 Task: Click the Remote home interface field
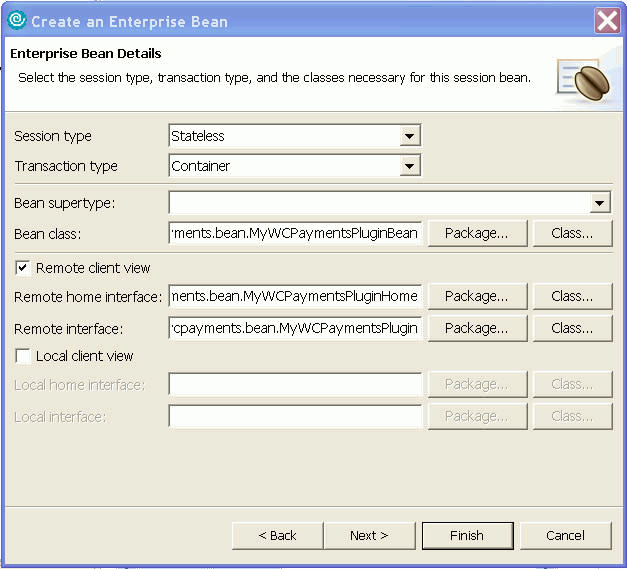296,296
